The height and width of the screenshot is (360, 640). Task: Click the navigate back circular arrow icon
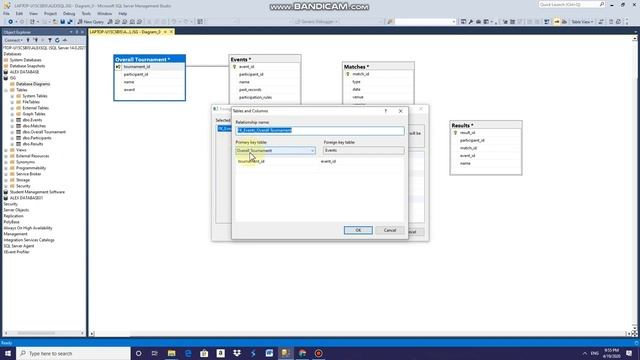click(x=10, y=22)
